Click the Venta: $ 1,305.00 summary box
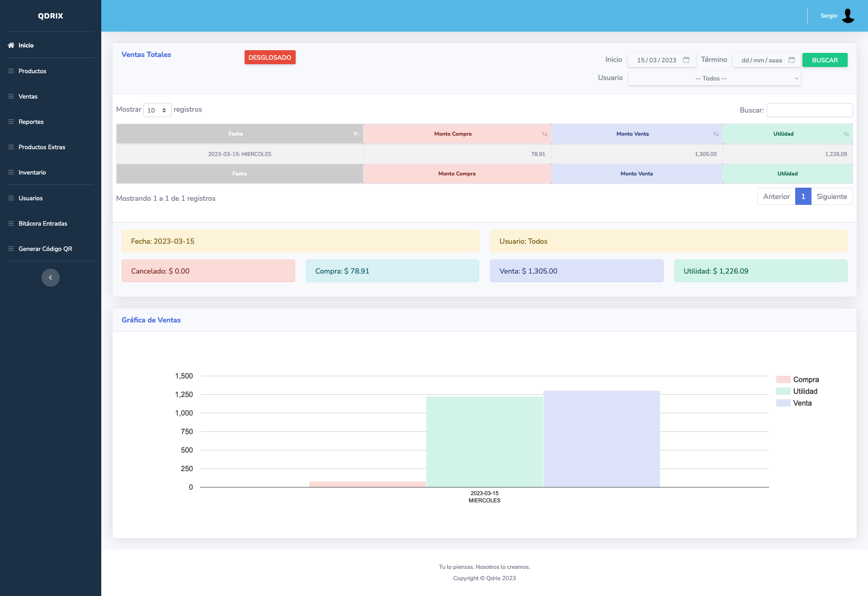Viewport: 868px width, 596px height. pyautogui.click(x=576, y=271)
